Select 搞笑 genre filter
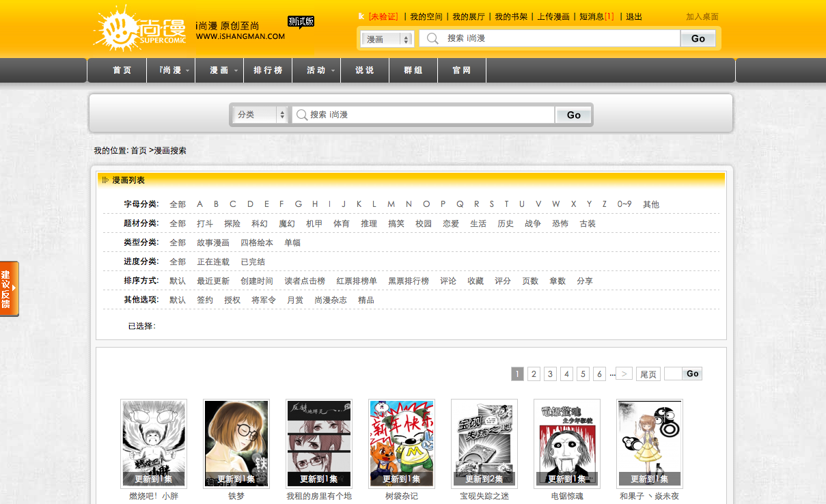The height and width of the screenshot is (504, 826). 396,223
